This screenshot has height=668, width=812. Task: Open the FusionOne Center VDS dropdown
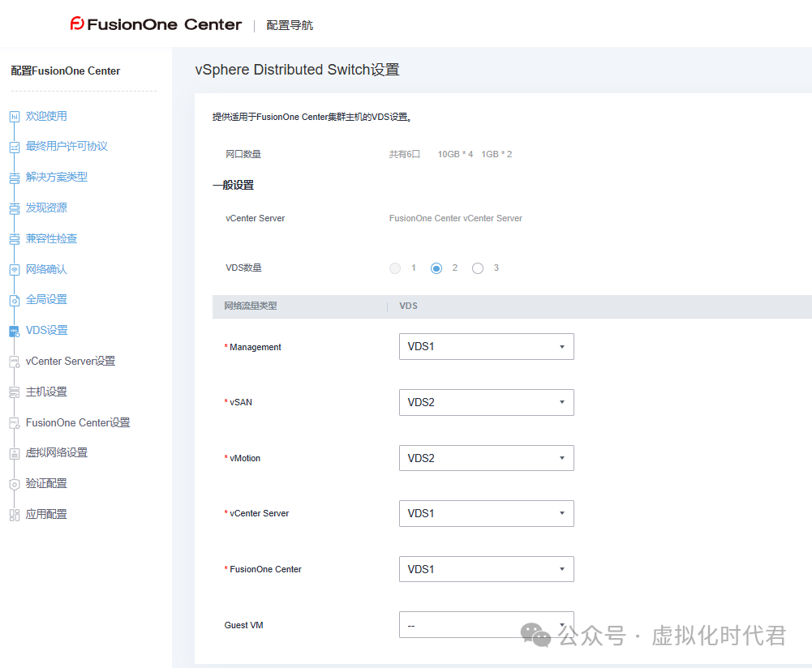486,569
